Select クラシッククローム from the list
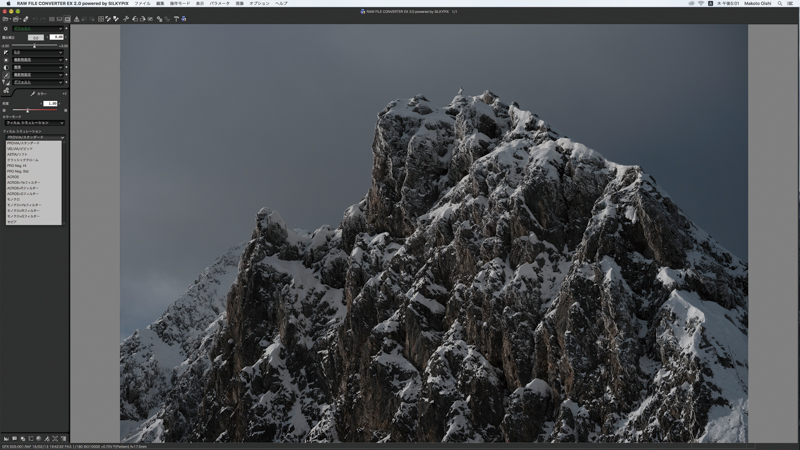Viewport: 800px width, 450px height. tap(34, 160)
